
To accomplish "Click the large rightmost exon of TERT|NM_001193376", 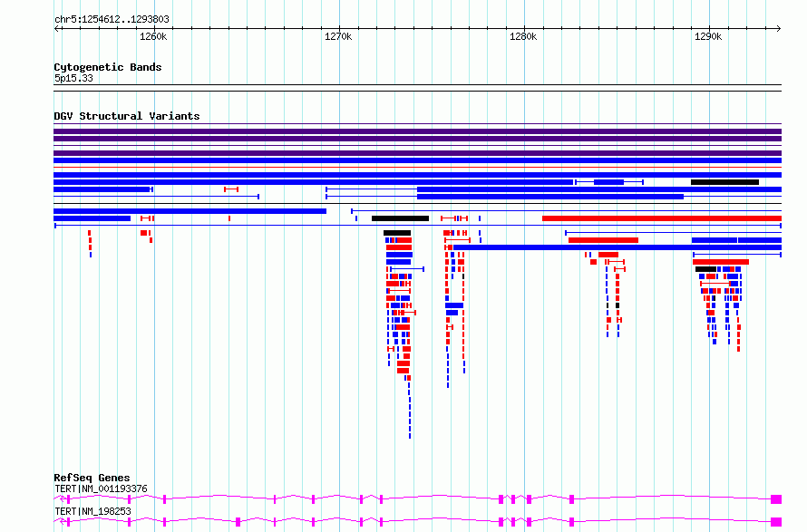I will 776,499.
